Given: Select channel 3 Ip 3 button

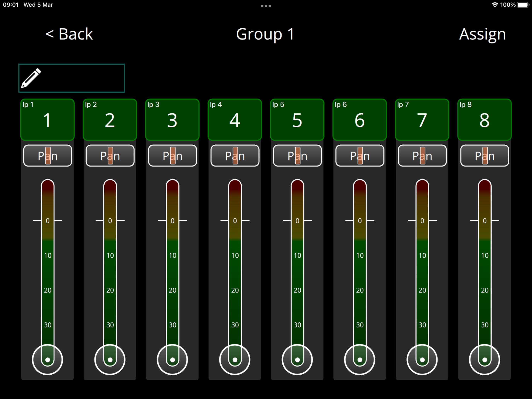Looking at the screenshot, I should [x=172, y=119].
